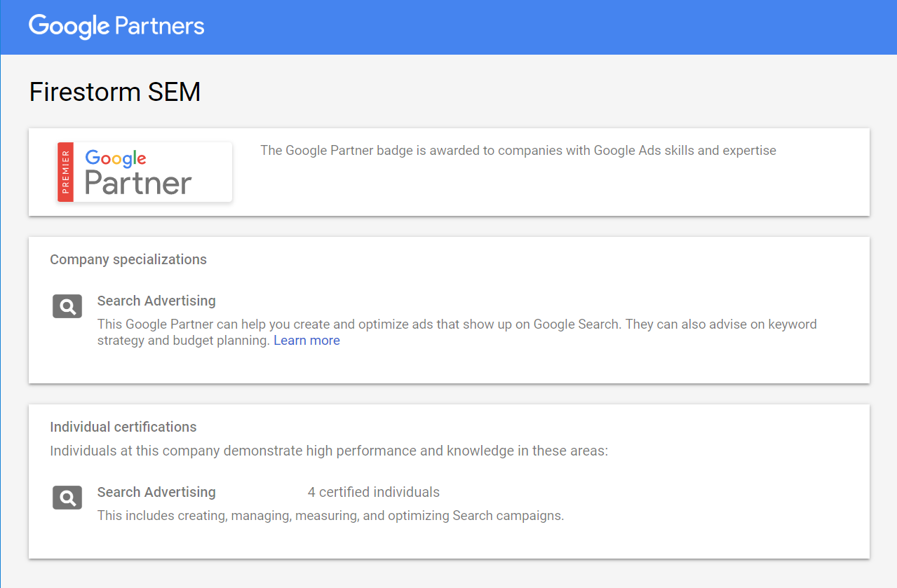The height and width of the screenshot is (588, 897).
Task: Click the word Partners in the header
Action: (160, 26)
